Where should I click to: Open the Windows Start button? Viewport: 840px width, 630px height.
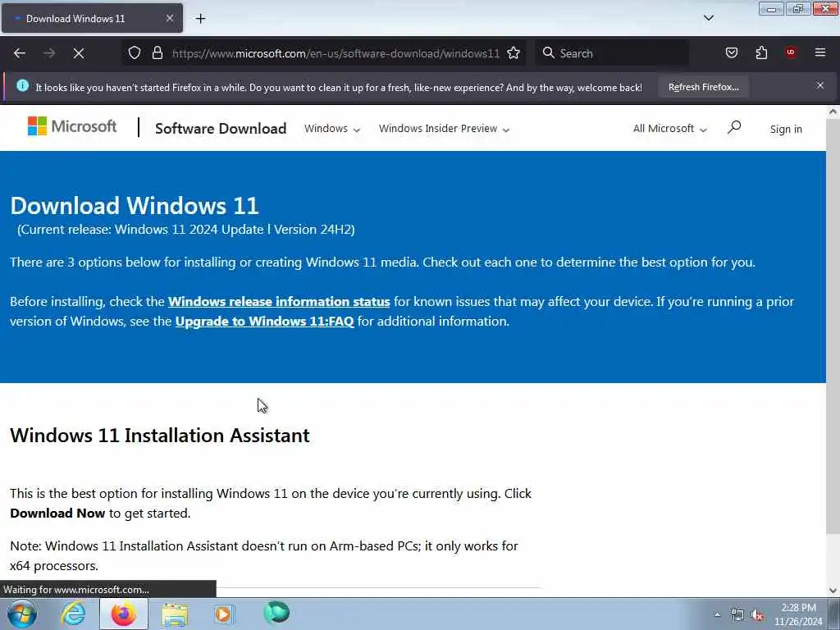point(22,614)
